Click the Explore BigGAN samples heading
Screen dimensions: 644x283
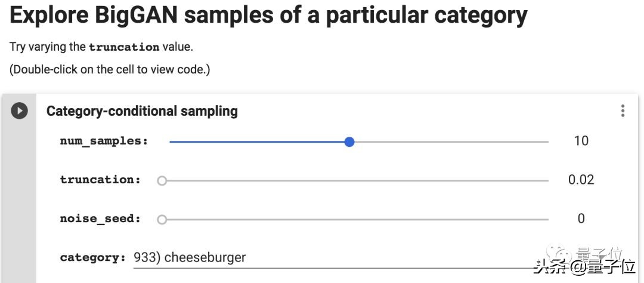[268, 16]
